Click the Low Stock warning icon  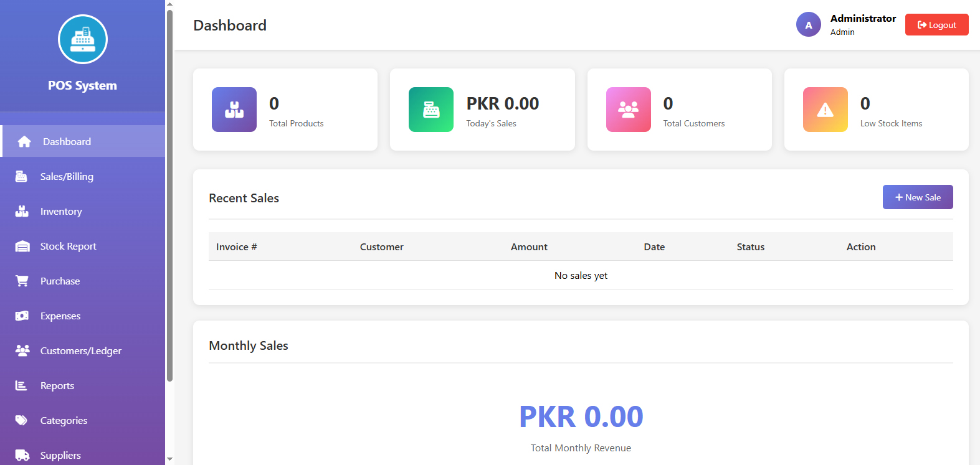825,110
